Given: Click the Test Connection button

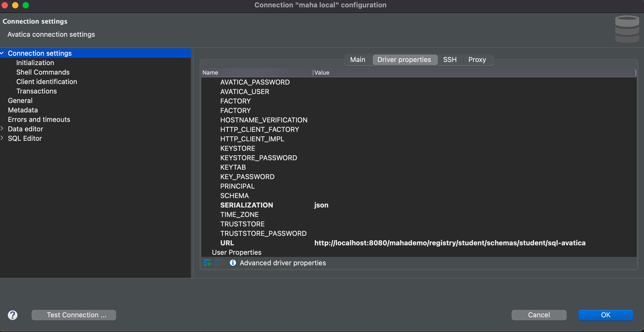Looking at the screenshot, I should pyautogui.click(x=74, y=315).
